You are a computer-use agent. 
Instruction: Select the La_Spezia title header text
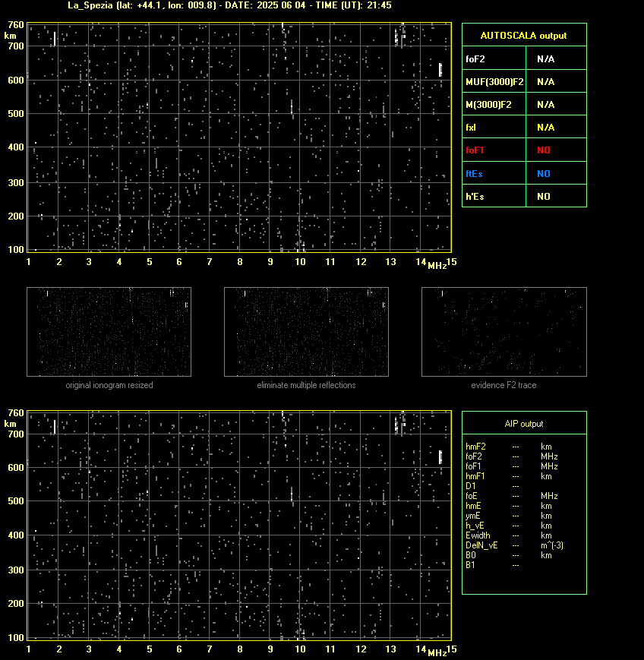click(230, 5)
